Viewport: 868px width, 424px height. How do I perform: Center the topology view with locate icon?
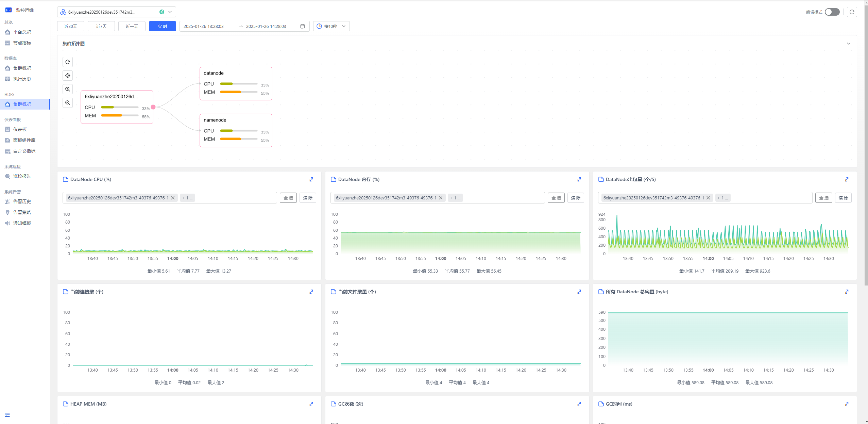(x=68, y=76)
